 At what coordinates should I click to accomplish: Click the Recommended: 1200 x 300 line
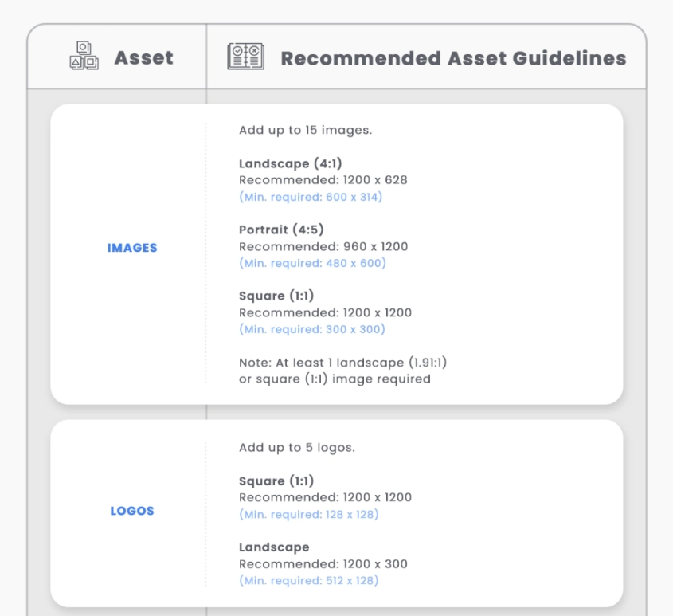pos(323,564)
